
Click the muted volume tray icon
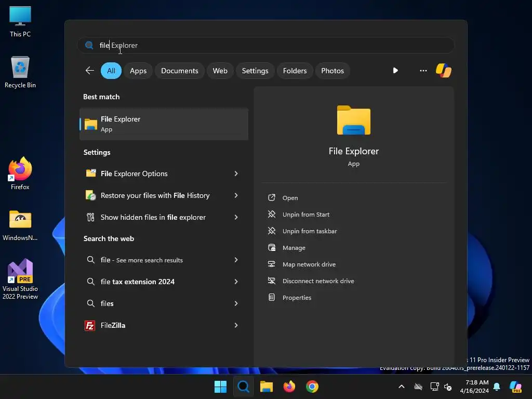tap(448, 387)
